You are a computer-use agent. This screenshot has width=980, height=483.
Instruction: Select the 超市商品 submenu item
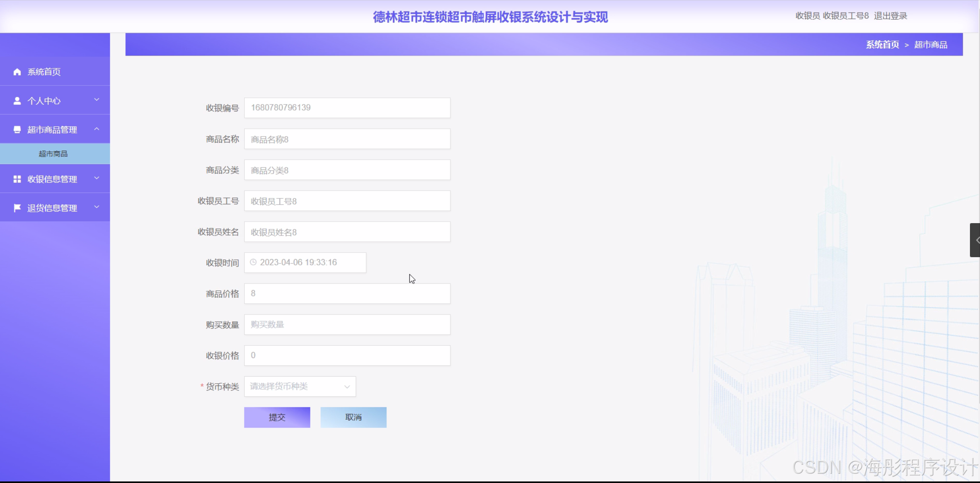tap(53, 154)
